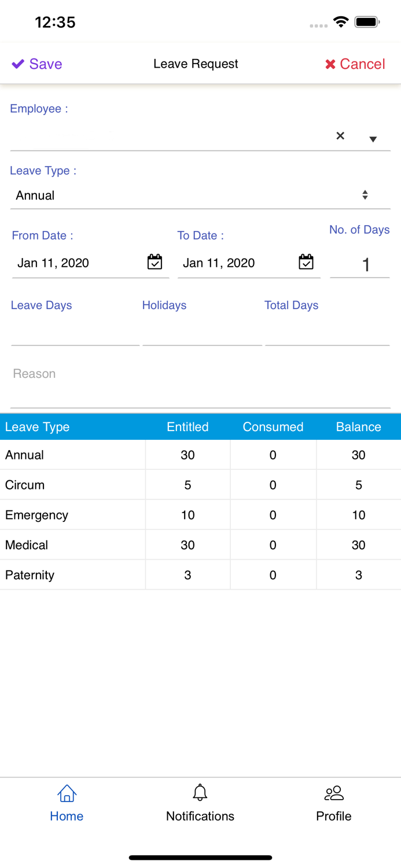Click the red Cancel cross icon
The height and width of the screenshot is (868, 401).
click(x=330, y=64)
